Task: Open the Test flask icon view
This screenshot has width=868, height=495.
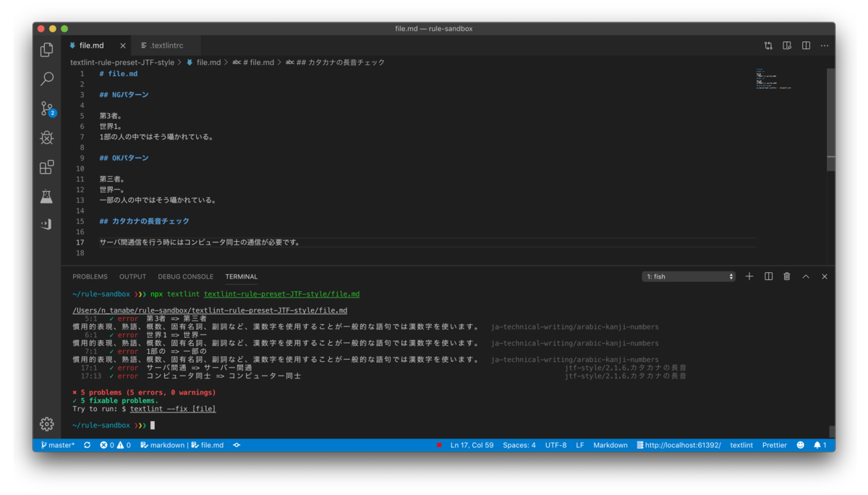Action: point(47,196)
